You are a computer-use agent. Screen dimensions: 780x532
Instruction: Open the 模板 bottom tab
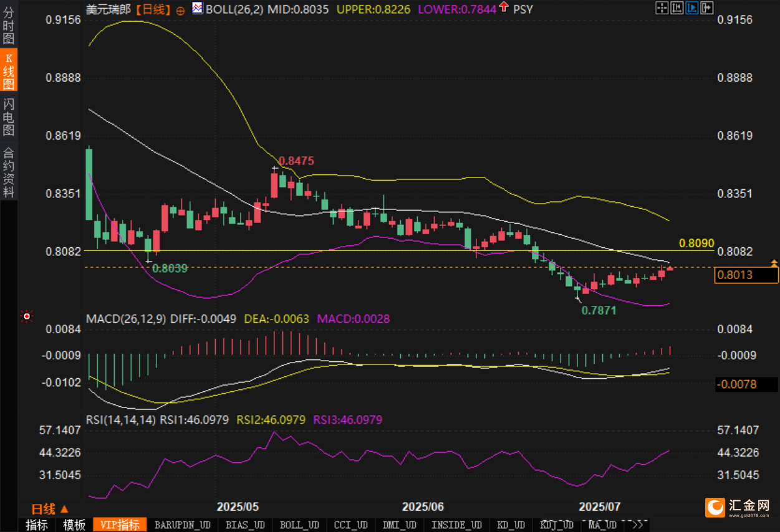coord(74,525)
